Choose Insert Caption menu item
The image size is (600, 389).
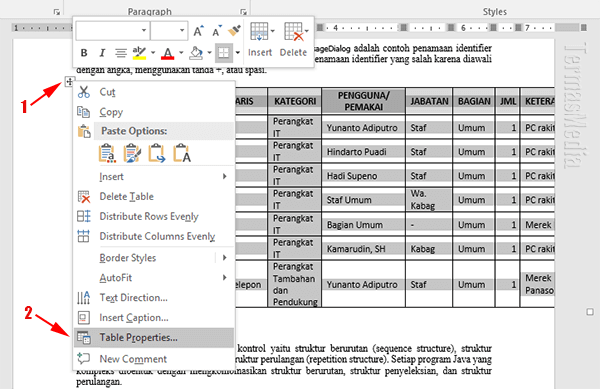pos(153,317)
